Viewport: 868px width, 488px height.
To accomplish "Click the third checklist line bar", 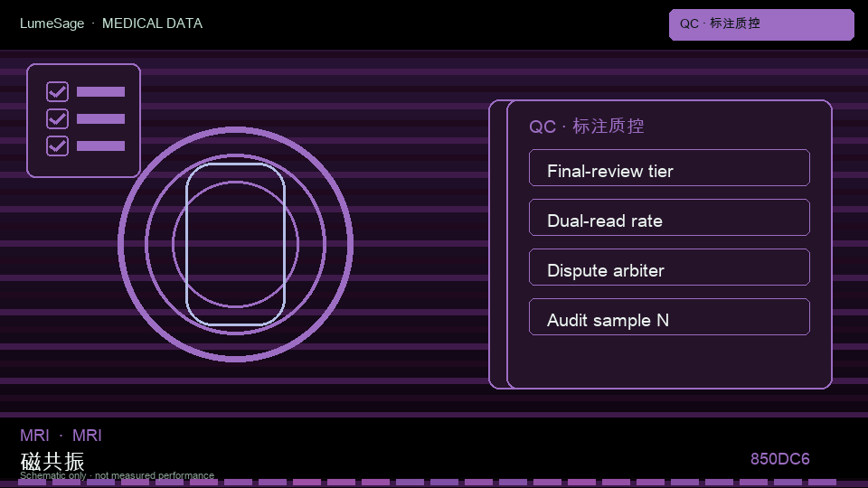I will click(x=100, y=146).
